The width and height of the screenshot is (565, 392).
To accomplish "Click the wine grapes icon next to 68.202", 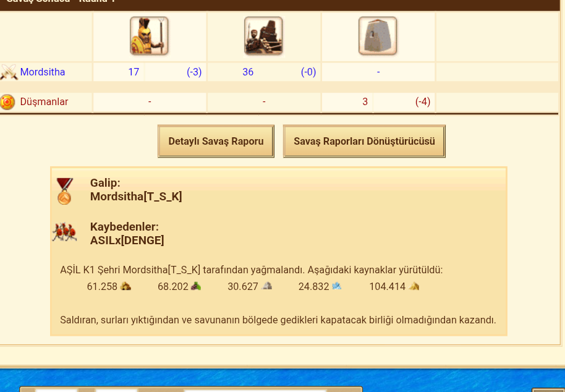I will [196, 286].
